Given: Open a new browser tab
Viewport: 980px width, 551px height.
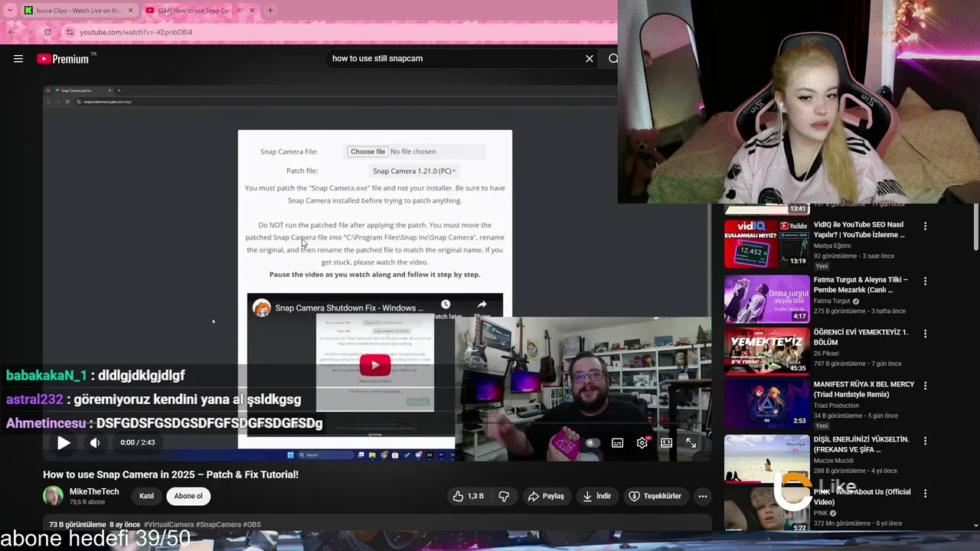Looking at the screenshot, I should [x=270, y=11].
